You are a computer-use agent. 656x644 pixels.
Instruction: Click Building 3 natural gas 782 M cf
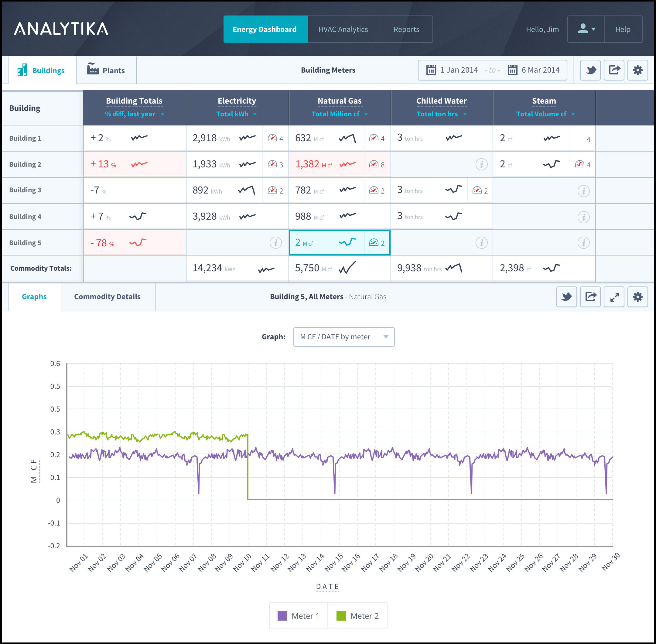point(309,190)
